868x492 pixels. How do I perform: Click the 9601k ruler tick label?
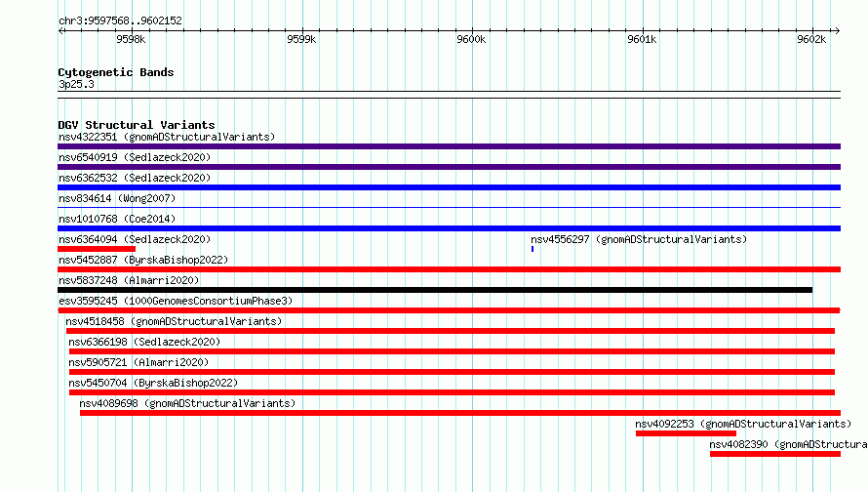642,39
